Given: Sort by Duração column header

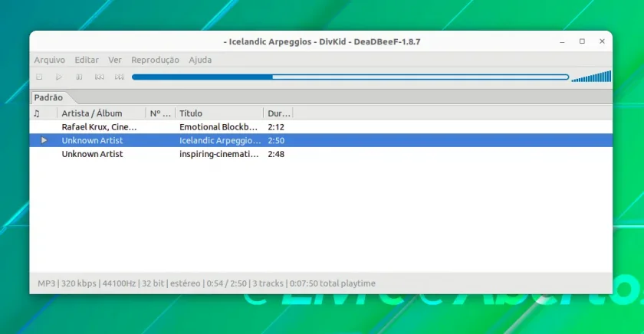Looking at the screenshot, I should (278, 113).
